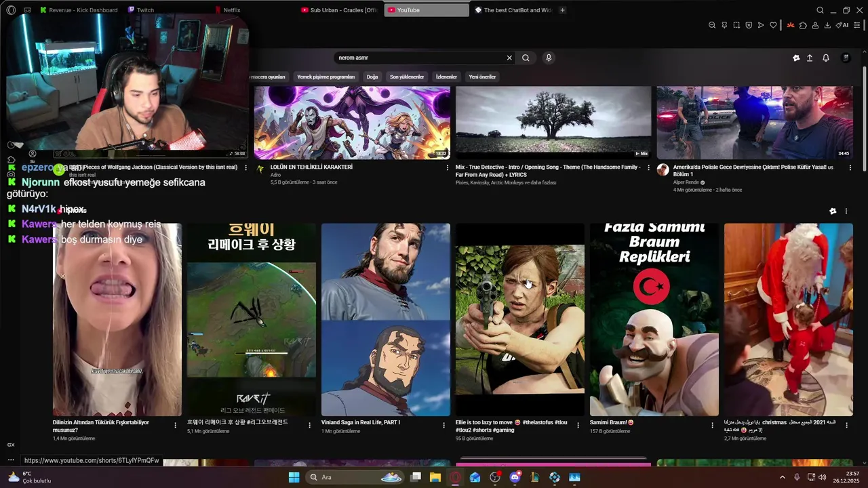Screen dimensions: 868x488
Task: Open the browser downloads icon
Action: pyautogui.click(x=827, y=25)
